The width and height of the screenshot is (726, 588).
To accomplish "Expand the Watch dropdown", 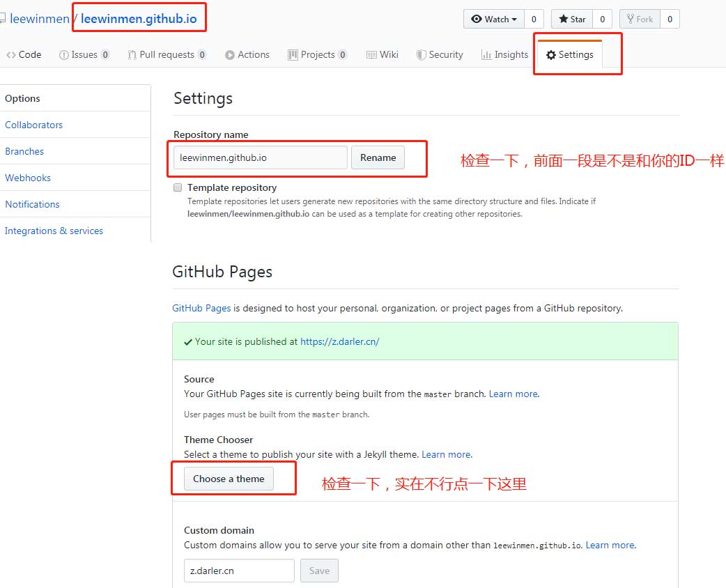I will [494, 19].
